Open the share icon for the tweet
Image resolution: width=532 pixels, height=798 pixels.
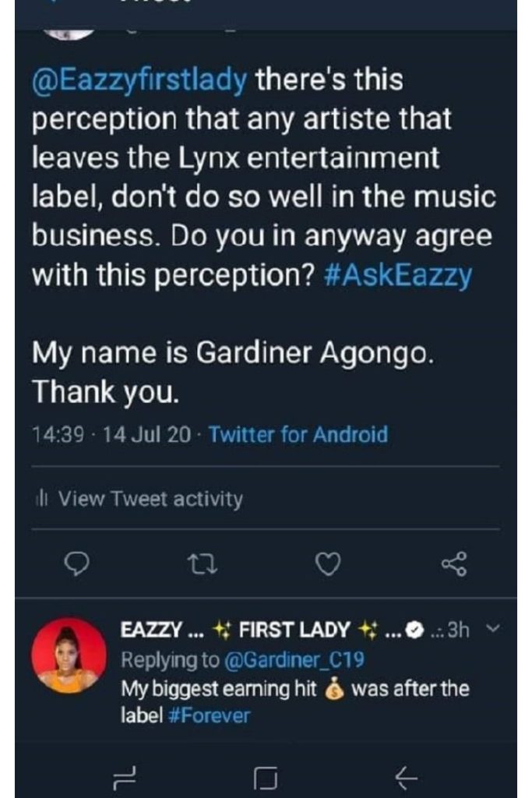coord(453,564)
